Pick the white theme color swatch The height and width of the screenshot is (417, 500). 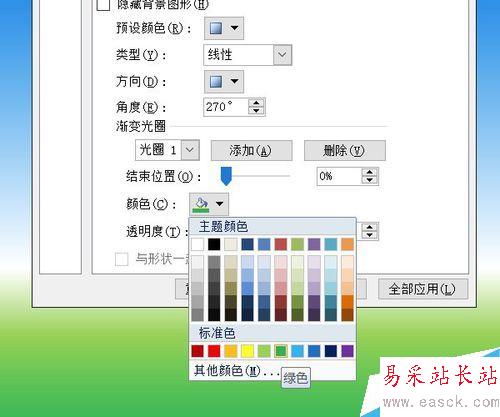[198, 244]
